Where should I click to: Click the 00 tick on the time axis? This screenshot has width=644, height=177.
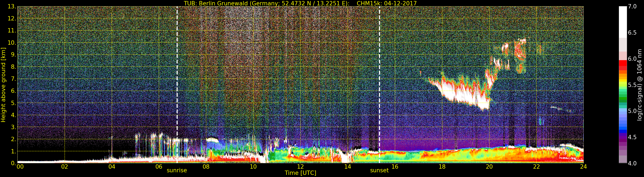pyautogui.click(x=20, y=167)
